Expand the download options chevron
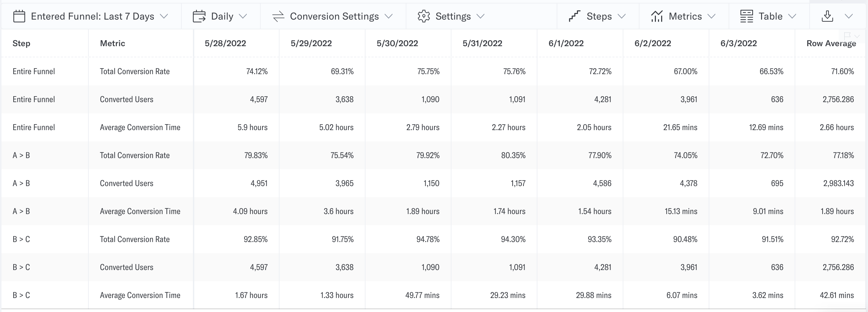 849,16
